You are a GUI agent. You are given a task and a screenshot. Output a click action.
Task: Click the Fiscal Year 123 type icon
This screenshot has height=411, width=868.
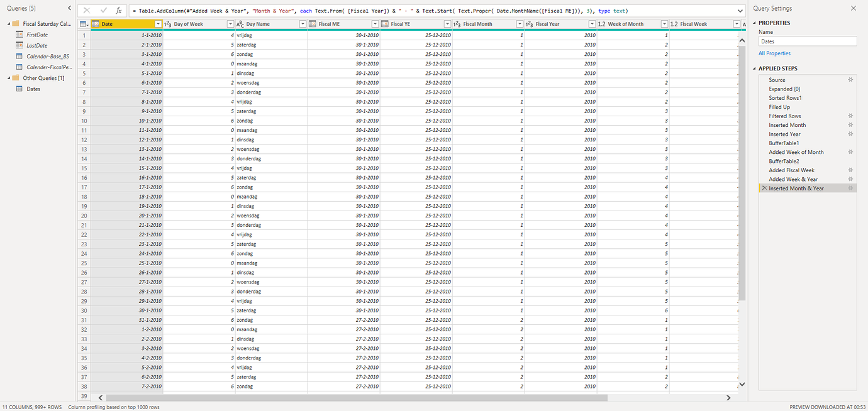pos(530,24)
